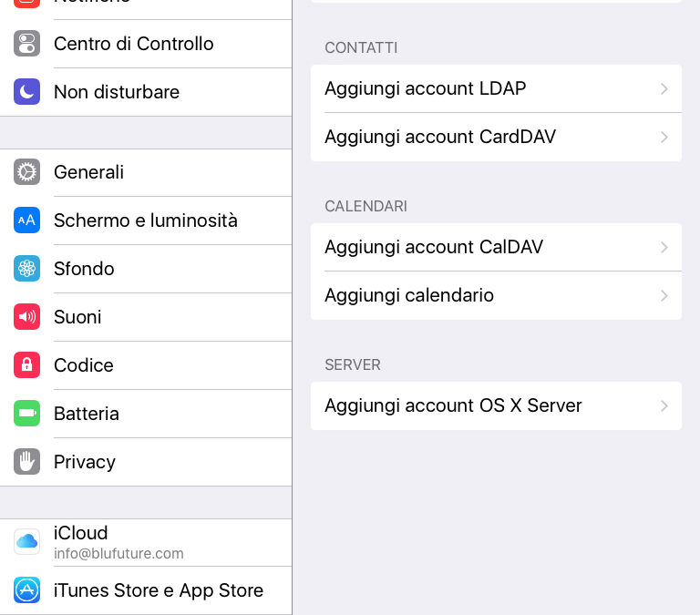The width and height of the screenshot is (700, 615).
Task: Tap the Schermo e luminosità icon
Action: (26, 220)
